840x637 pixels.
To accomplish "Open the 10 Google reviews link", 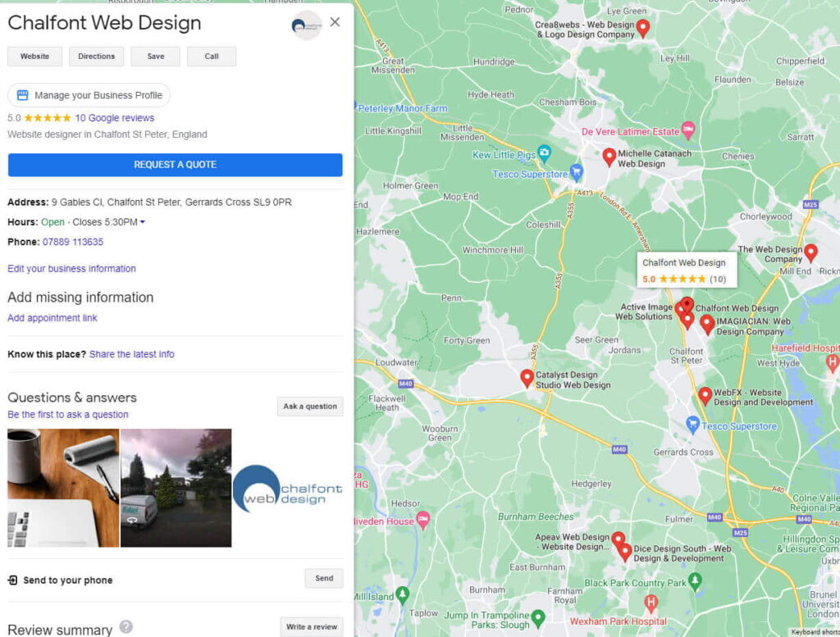I will pyautogui.click(x=115, y=118).
